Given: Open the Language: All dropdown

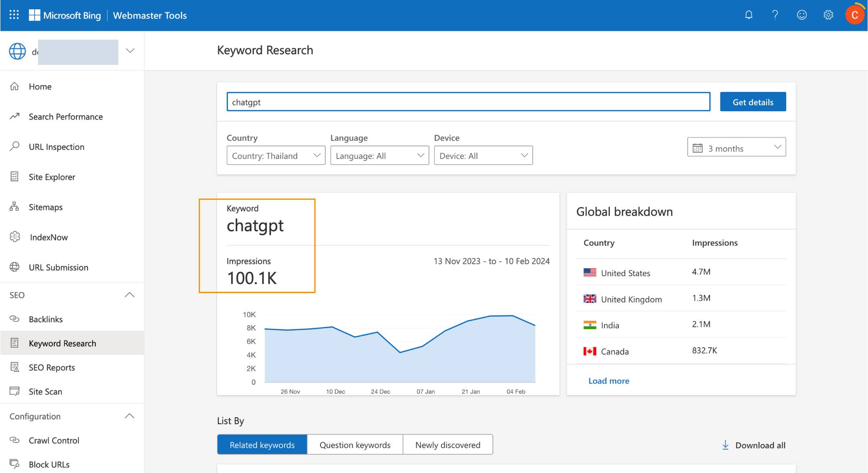Looking at the screenshot, I should 379,156.
